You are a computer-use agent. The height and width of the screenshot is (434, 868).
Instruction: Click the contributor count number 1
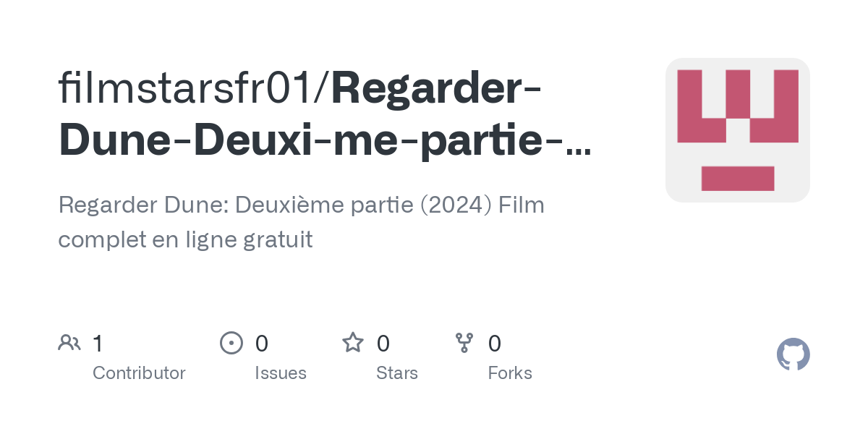[x=98, y=343]
